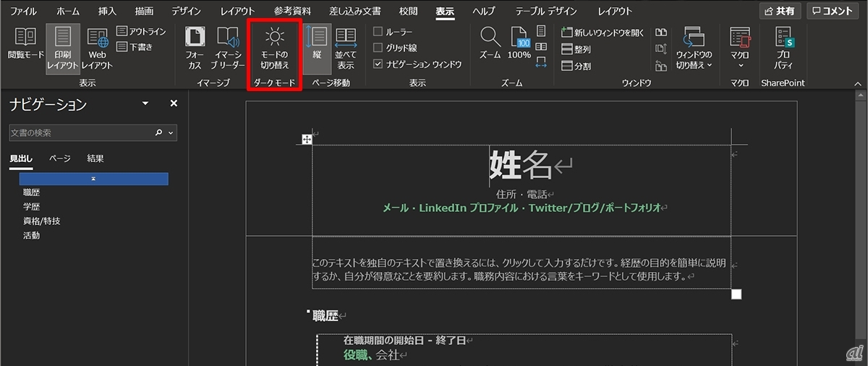Viewport: 868px width, 366px height.
Task: Switch to 閲覧モード view
Action: coord(26,44)
